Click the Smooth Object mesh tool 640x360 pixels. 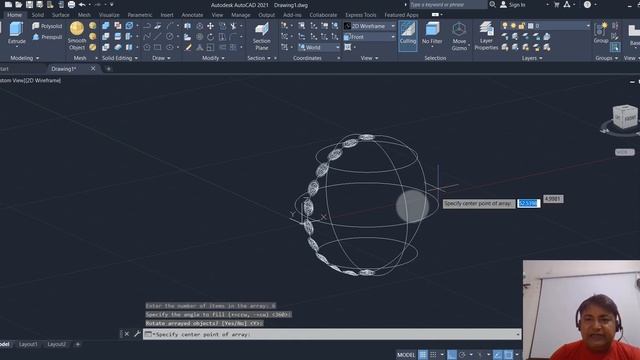77,36
